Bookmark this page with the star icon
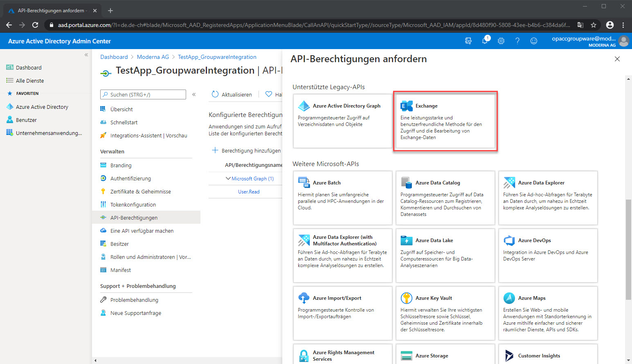632x364 pixels. (x=594, y=25)
